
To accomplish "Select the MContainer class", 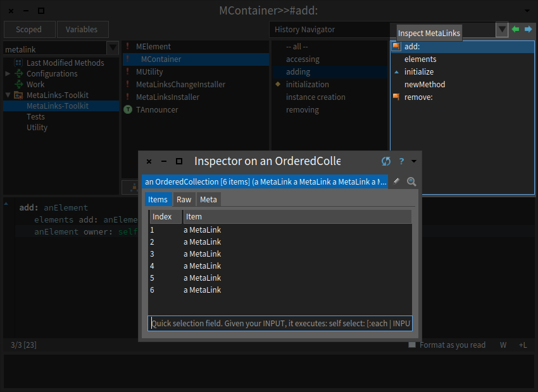I will click(196, 59).
